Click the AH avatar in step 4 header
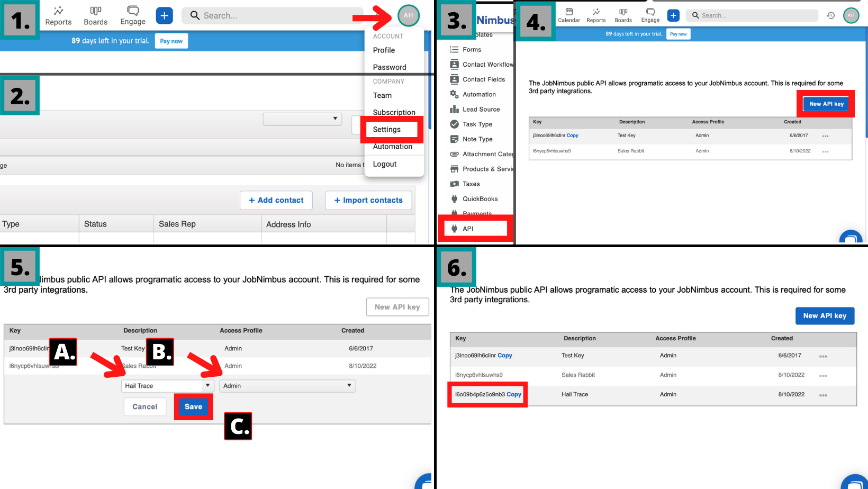 851,15
